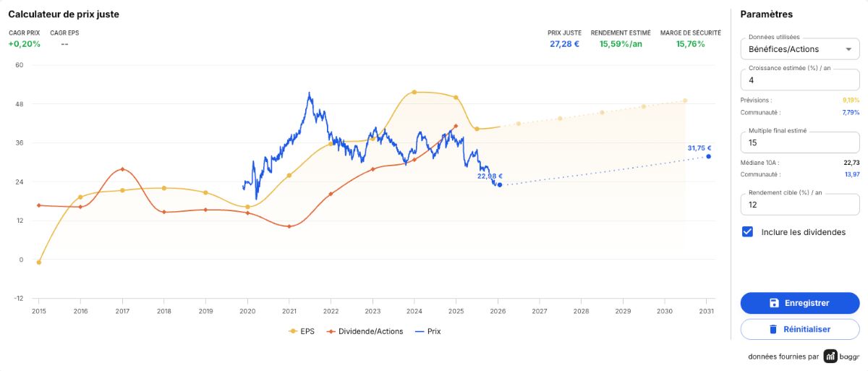Select the Bénéfices/Actions combo box
This screenshot has width=868, height=371.
[799, 49]
